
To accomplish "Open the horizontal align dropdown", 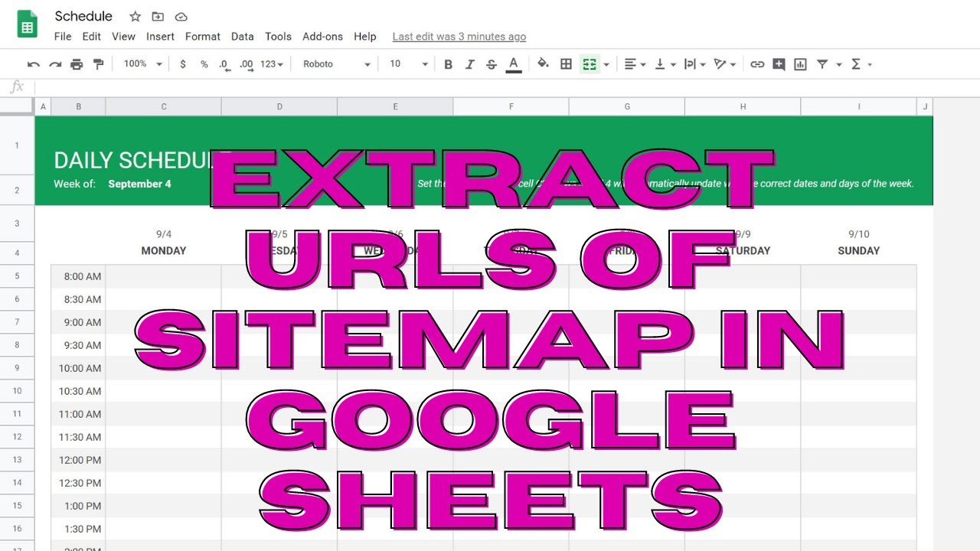I will click(635, 64).
